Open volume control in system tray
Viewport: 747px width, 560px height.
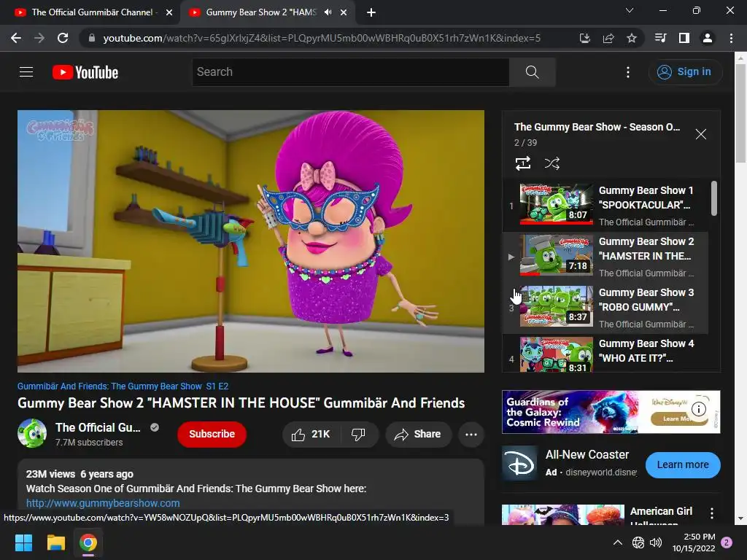656,542
